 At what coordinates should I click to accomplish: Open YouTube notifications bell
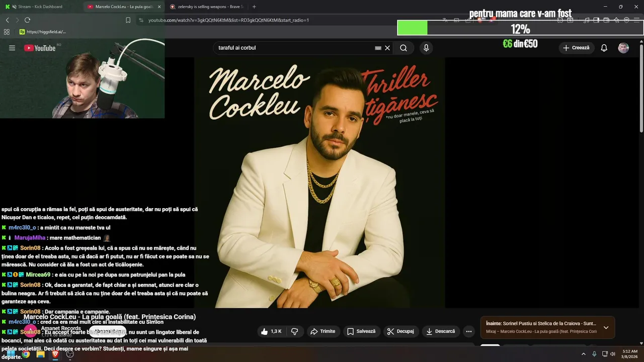604,48
